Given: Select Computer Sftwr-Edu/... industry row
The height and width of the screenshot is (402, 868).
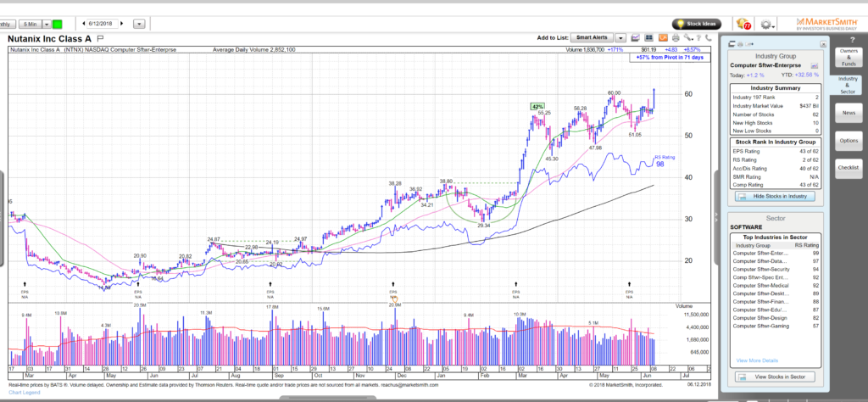Looking at the screenshot, I should point(776,310).
